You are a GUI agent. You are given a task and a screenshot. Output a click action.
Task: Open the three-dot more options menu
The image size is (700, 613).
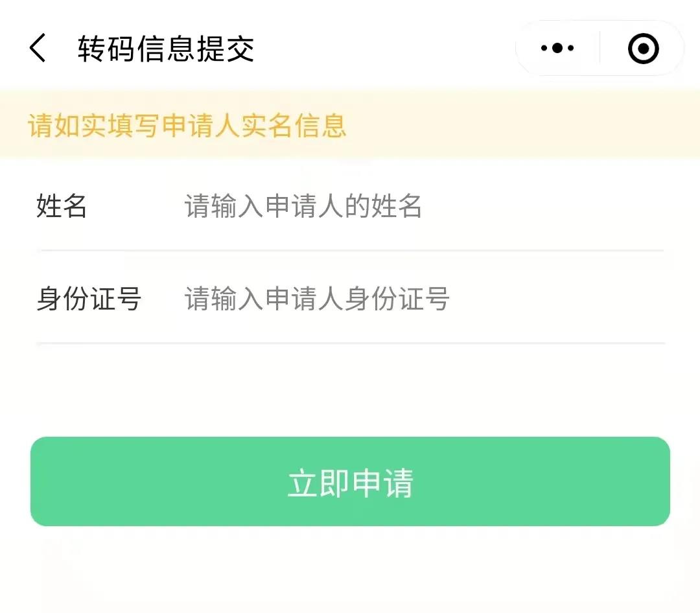[x=557, y=49]
